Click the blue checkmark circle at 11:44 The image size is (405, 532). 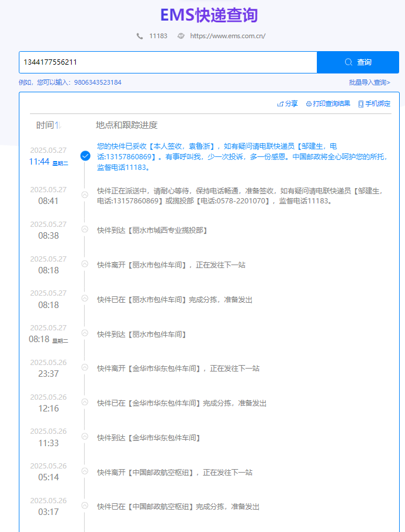pos(85,156)
